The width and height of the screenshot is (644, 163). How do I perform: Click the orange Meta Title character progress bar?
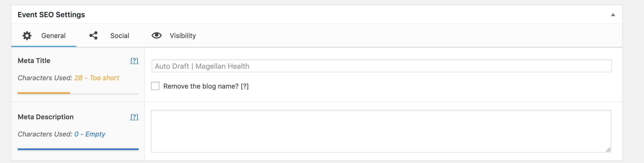click(44, 93)
